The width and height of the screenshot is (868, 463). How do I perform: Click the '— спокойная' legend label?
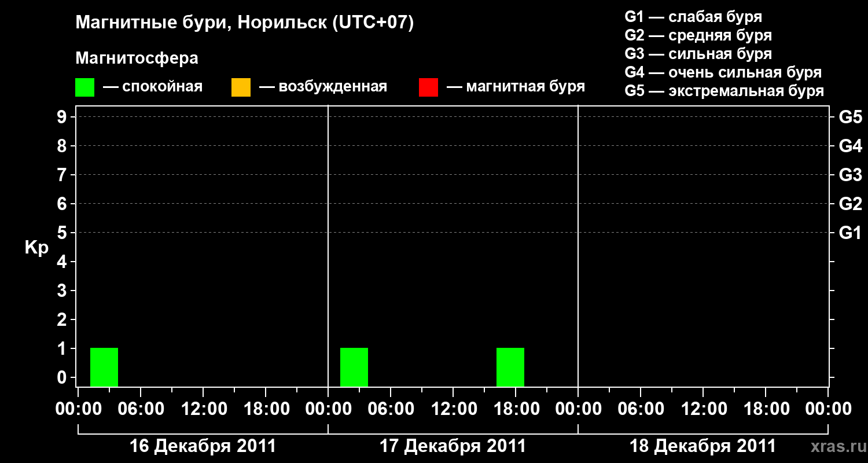153,87
